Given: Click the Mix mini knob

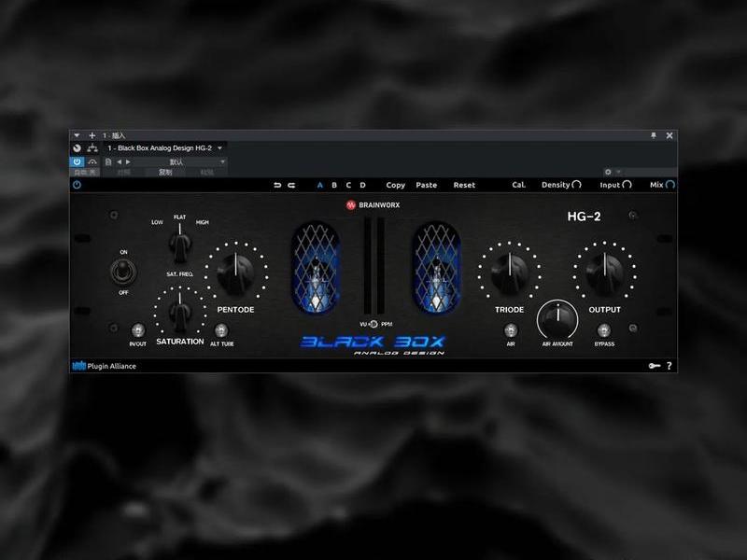Looking at the screenshot, I should pyautogui.click(x=670, y=185).
